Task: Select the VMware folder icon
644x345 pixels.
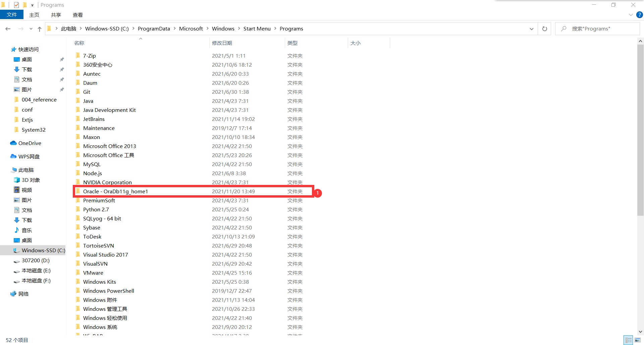Action: coord(78,272)
